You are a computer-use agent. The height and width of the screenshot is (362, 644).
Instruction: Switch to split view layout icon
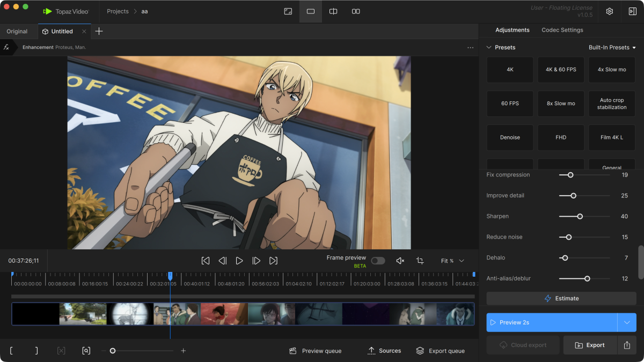[x=333, y=11]
